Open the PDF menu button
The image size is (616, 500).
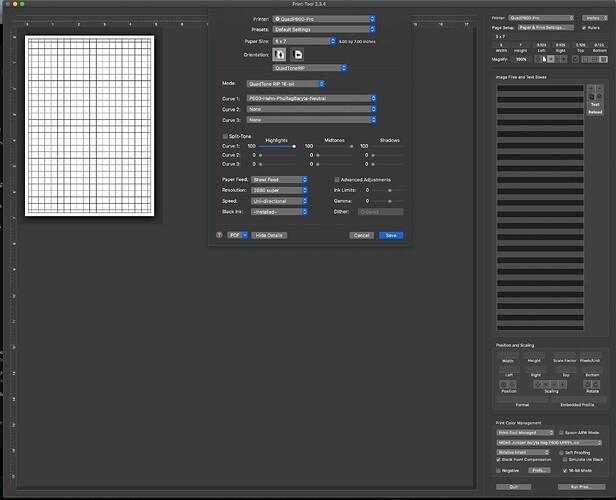[238, 235]
